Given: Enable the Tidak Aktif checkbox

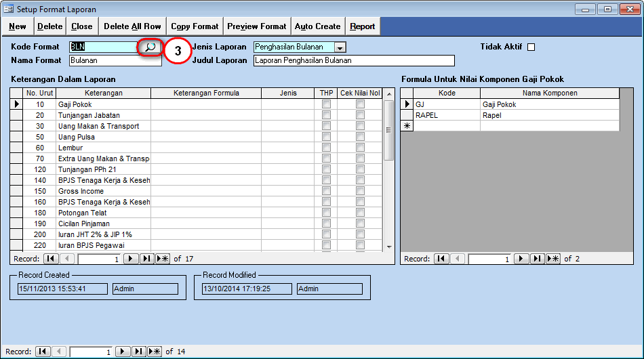Looking at the screenshot, I should tap(531, 47).
